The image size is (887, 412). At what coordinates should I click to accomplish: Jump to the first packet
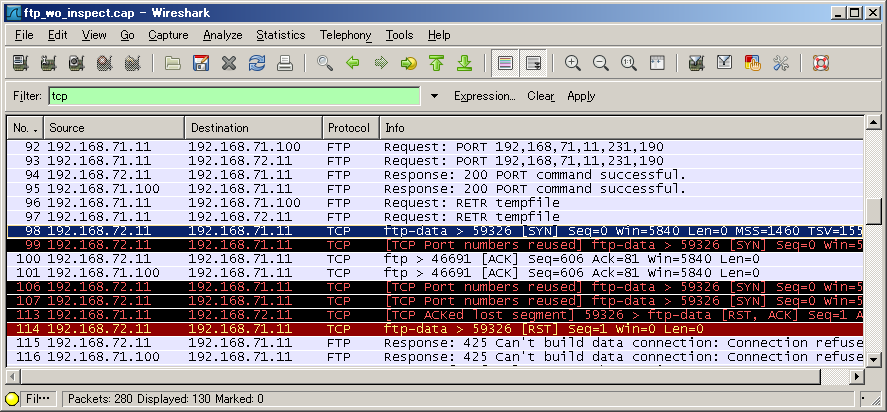pos(436,63)
